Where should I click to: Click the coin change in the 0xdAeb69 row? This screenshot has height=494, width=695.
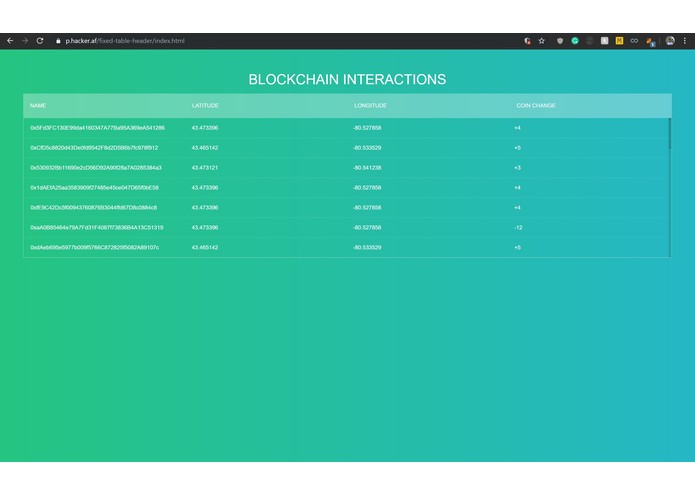[x=517, y=247]
